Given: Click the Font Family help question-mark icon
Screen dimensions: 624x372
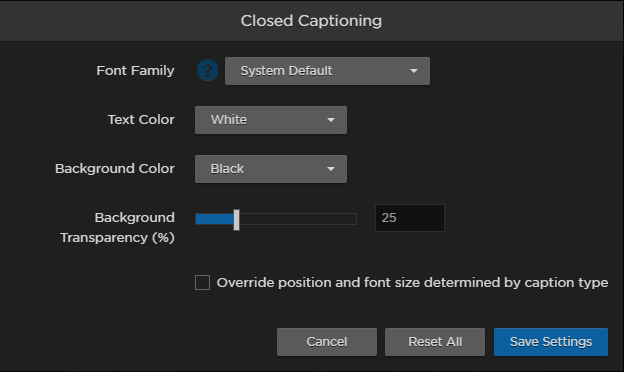Looking at the screenshot, I should [207, 70].
